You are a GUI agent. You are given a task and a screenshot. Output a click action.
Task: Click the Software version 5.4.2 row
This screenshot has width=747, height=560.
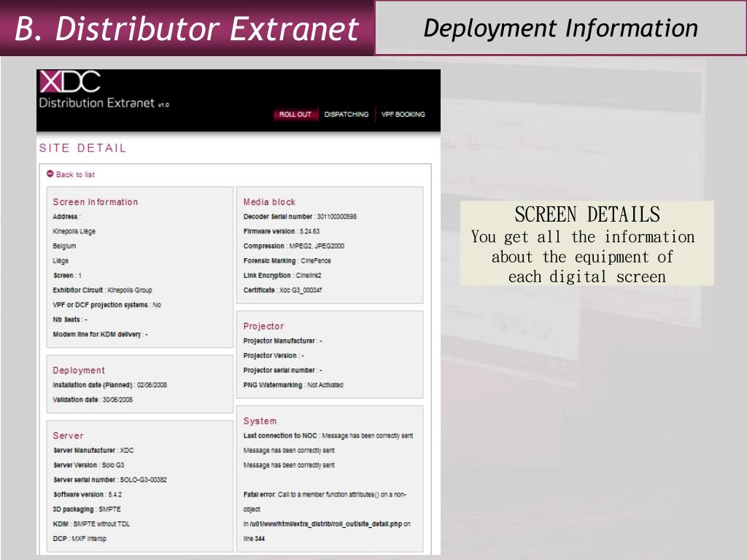click(88, 495)
